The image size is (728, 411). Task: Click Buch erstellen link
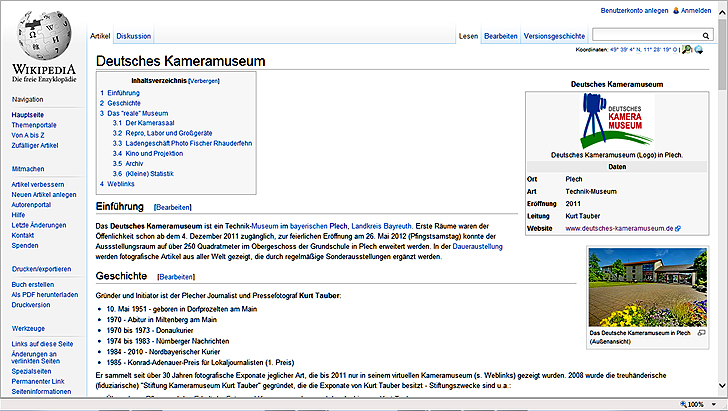33,285
